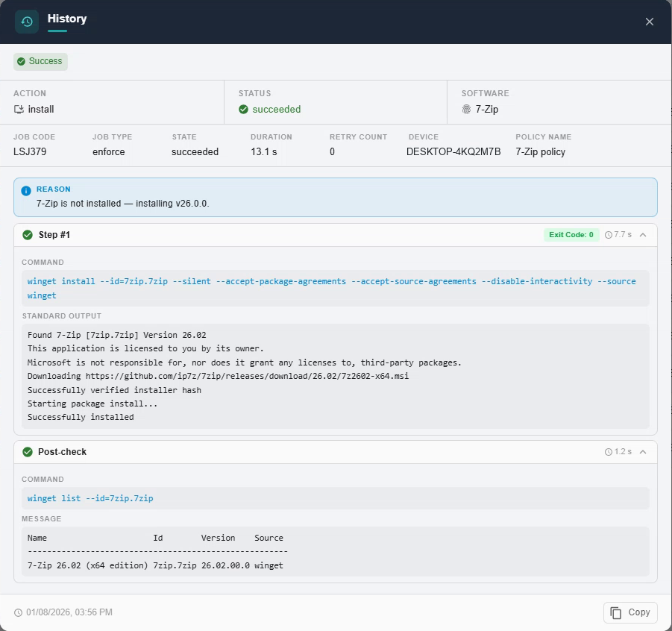Click the green succeeded status checkmark

tap(243, 110)
